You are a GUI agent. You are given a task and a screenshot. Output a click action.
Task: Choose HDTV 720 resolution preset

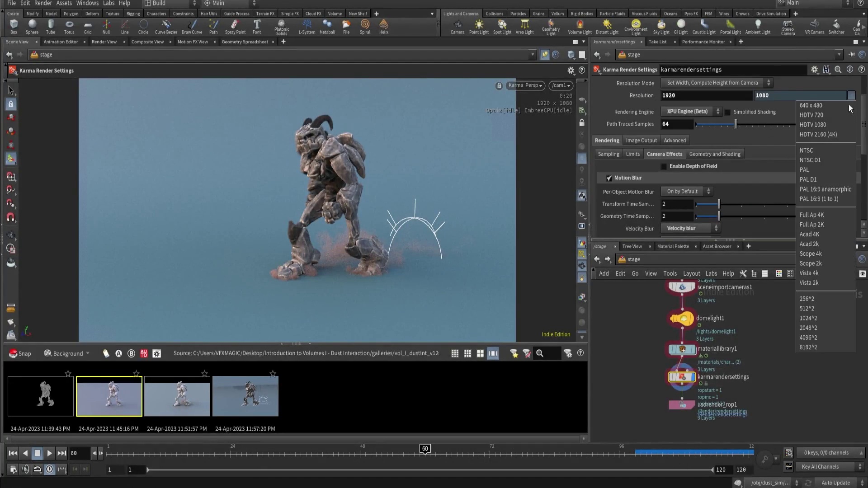tap(811, 115)
